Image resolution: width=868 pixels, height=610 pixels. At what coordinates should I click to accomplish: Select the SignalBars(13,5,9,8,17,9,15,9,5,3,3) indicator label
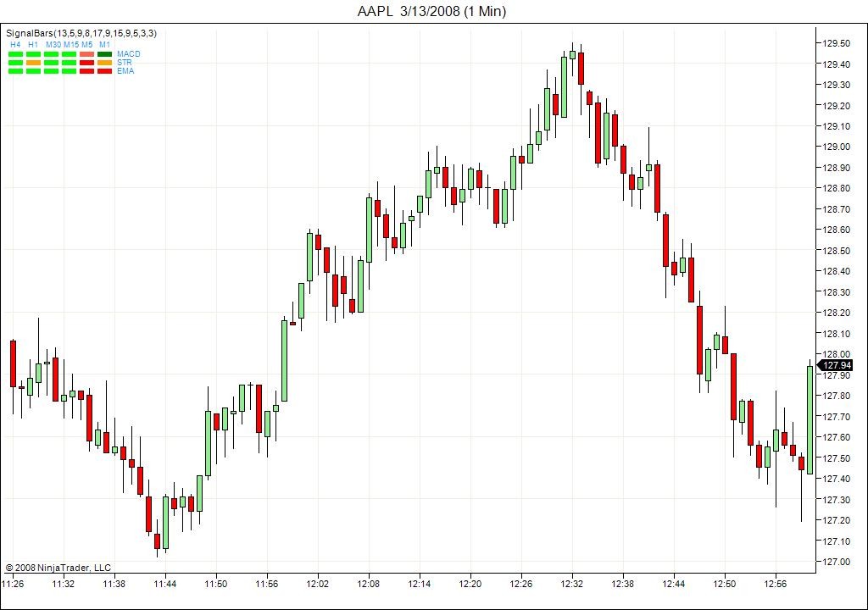81,33
